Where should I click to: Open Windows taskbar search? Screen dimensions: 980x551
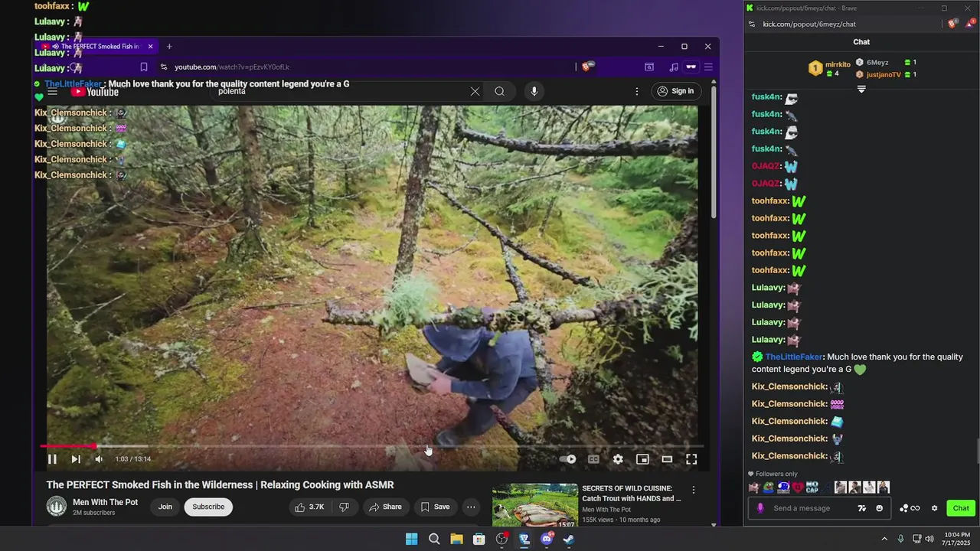click(434, 539)
